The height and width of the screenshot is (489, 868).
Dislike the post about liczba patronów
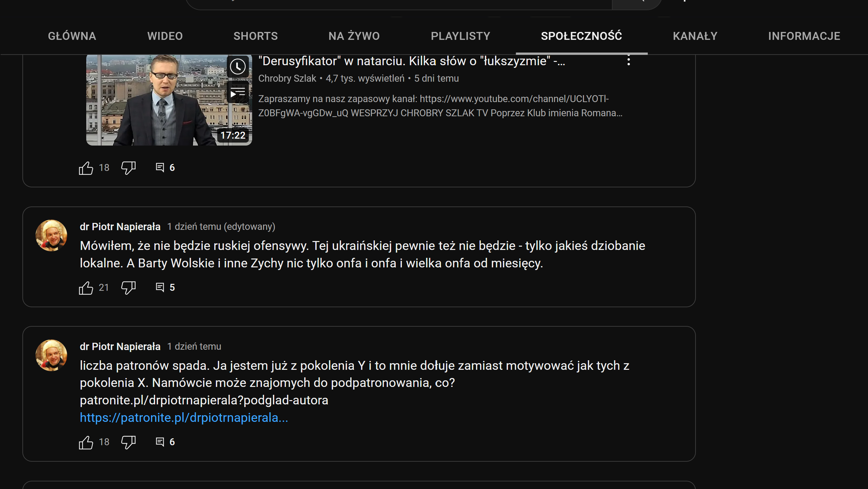click(128, 442)
